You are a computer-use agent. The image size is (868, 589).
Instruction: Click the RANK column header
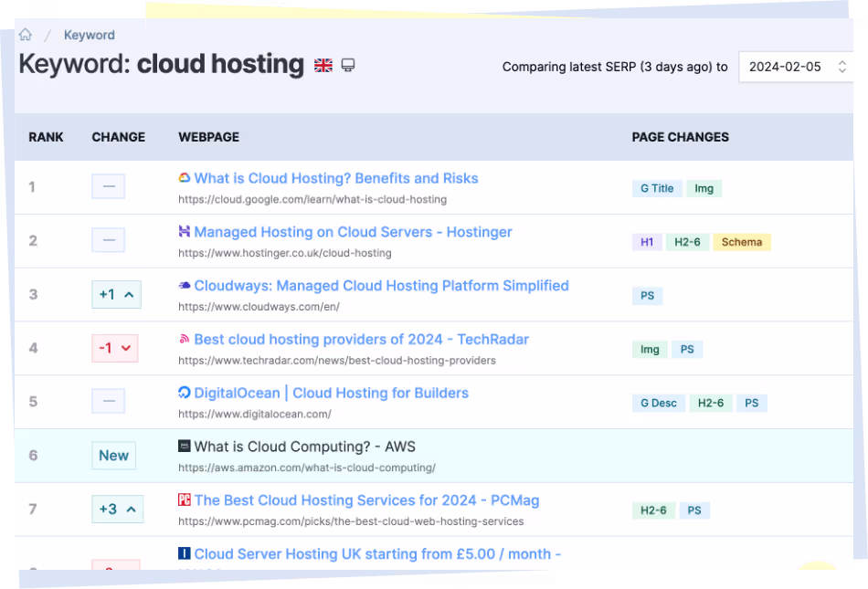click(x=46, y=137)
